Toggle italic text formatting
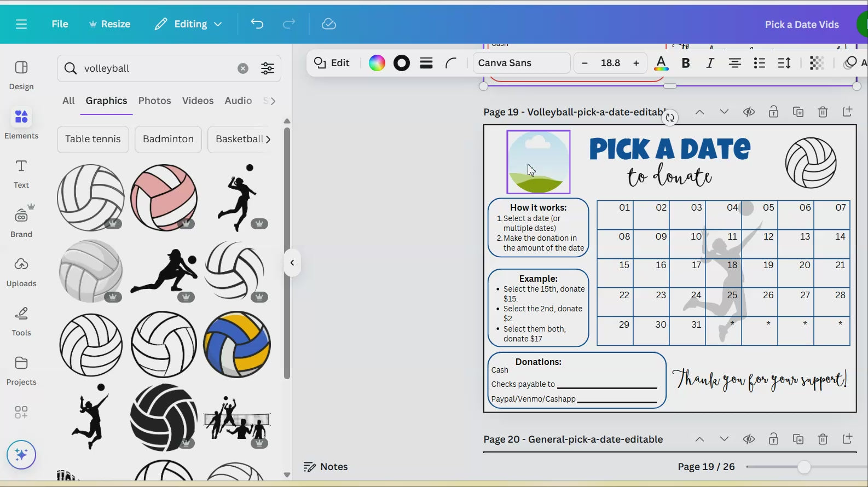Image resolution: width=868 pixels, height=487 pixels. click(710, 63)
